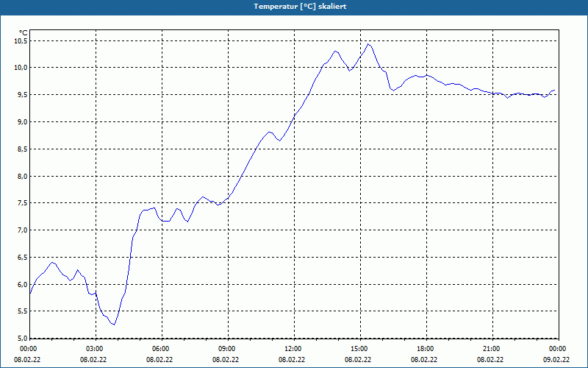Click the 'Temperatur [°C] skaliert' chart title

tap(300, 7)
